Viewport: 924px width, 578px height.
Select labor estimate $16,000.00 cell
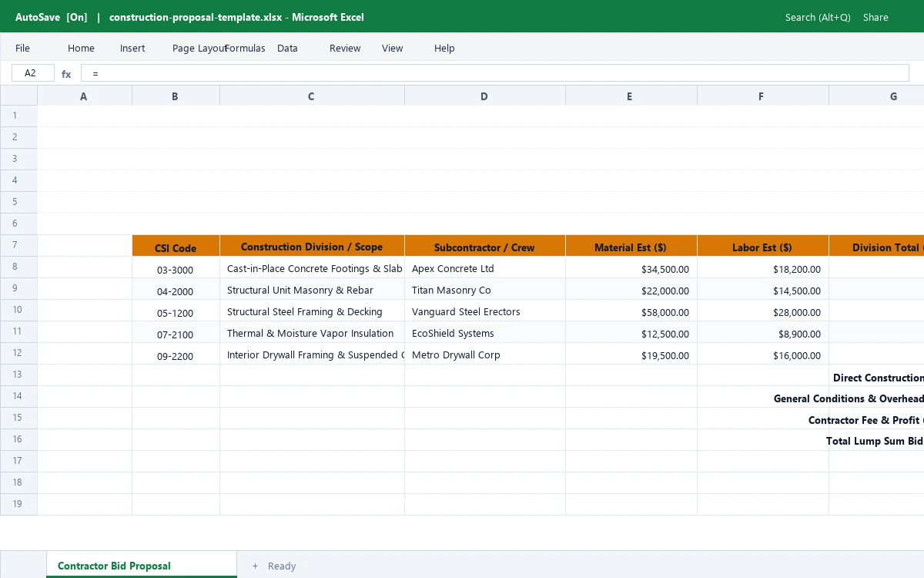pos(763,354)
